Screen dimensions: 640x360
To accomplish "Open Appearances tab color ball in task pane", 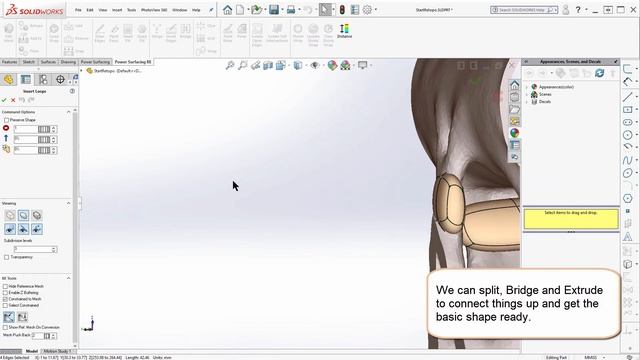I will click(x=514, y=133).
